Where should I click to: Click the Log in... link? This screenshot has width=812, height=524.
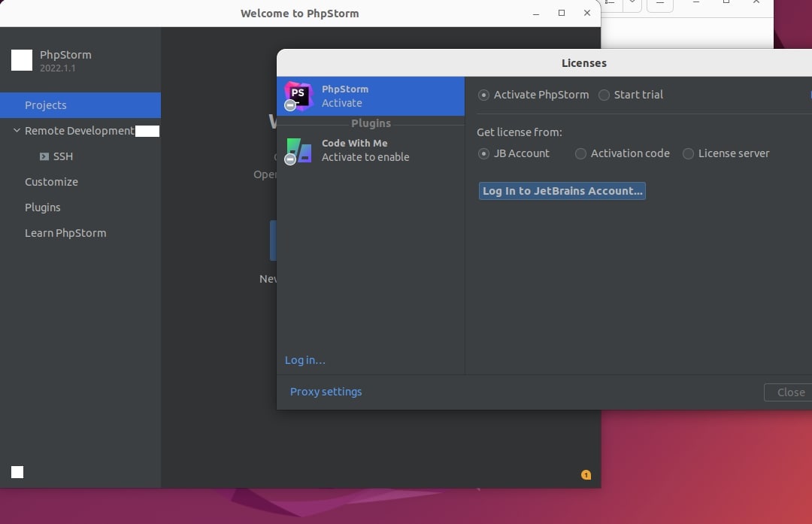[305, 360]
